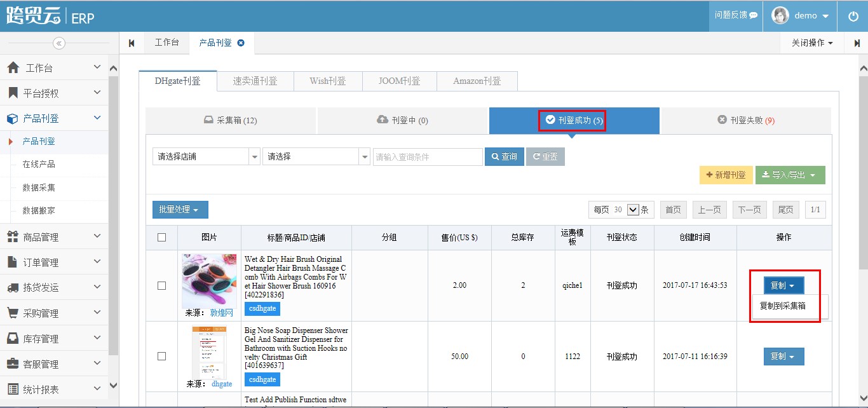This screenshot has width=868, height=408.
Task: Click the 工作台 home icon
Action: click(13, 67)
